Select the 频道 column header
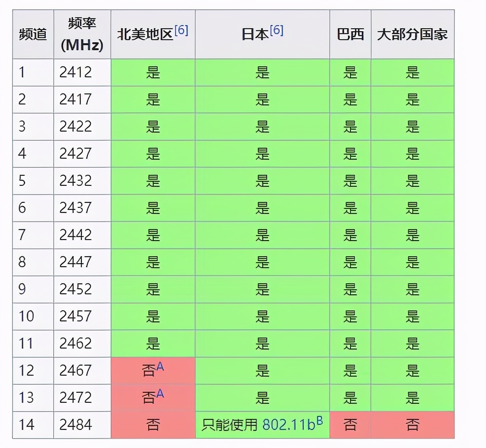The image size is (486, 448). pyautogui.click(x=32, y=34)
